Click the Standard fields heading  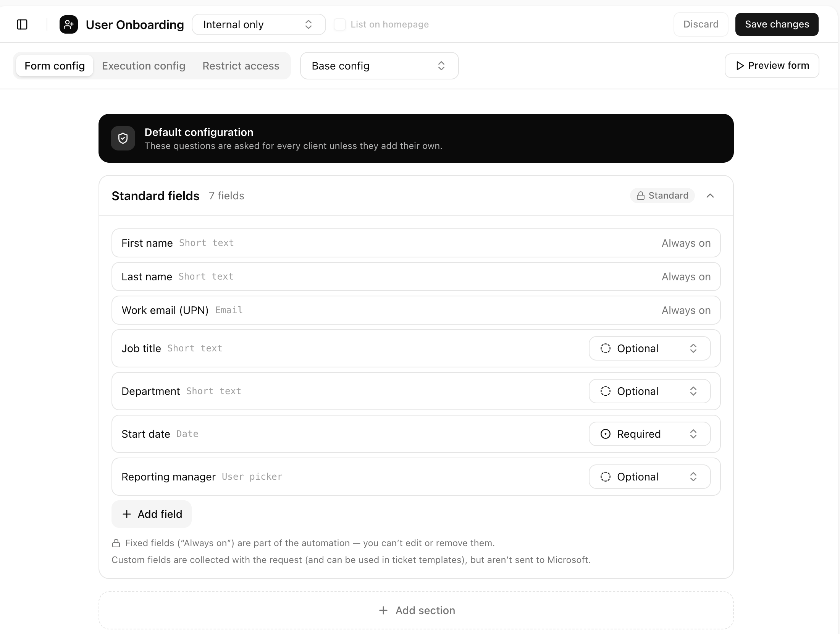coord(155,196)
